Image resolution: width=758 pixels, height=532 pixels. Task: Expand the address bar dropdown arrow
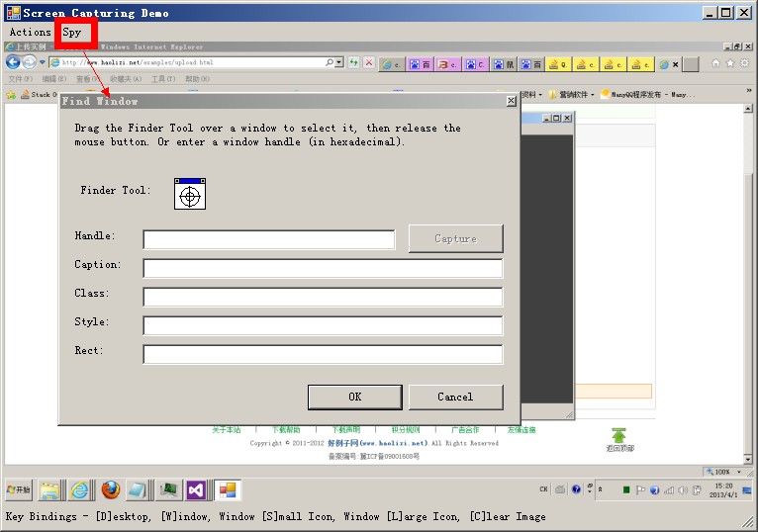click(339, 62)
